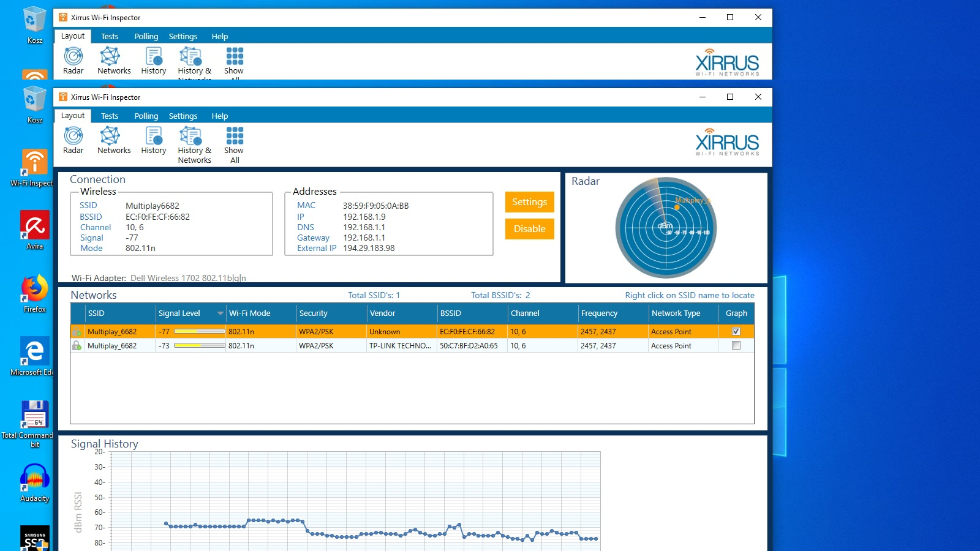Sort networks by Channel column header

tap(543, 313)
